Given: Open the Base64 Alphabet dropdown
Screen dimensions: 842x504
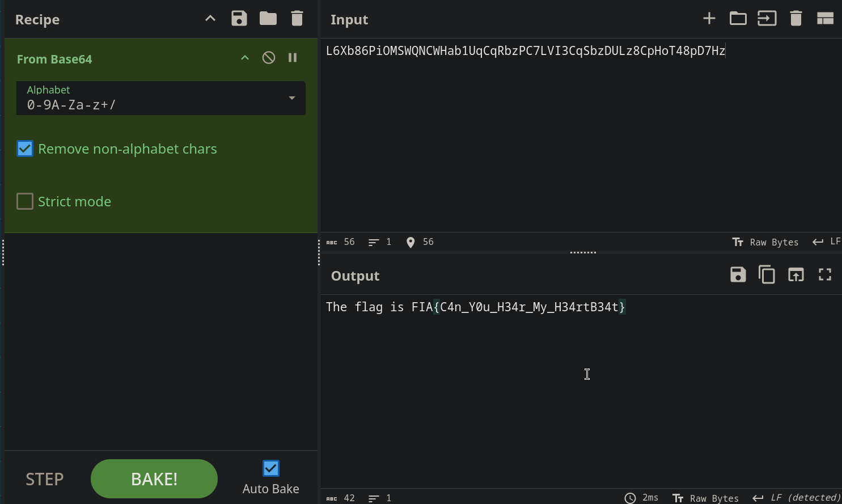Looking at the screenshot, I should click(x=291, y=98).
